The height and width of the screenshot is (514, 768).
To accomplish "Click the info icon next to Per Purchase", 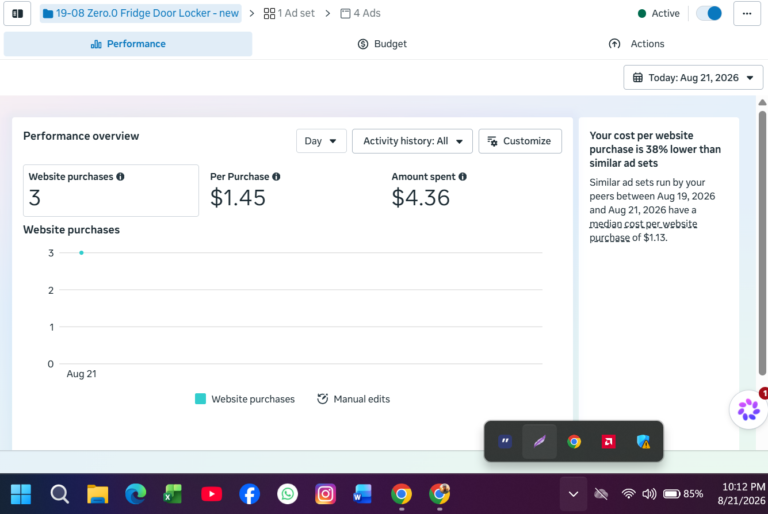I will [276, 176].
